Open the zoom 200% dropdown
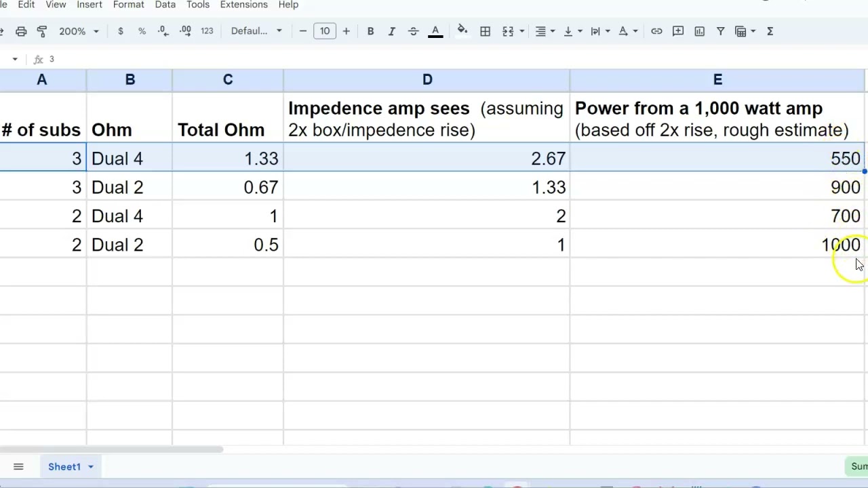The width and height of the screenshot is (868, 488). (79, 31)
